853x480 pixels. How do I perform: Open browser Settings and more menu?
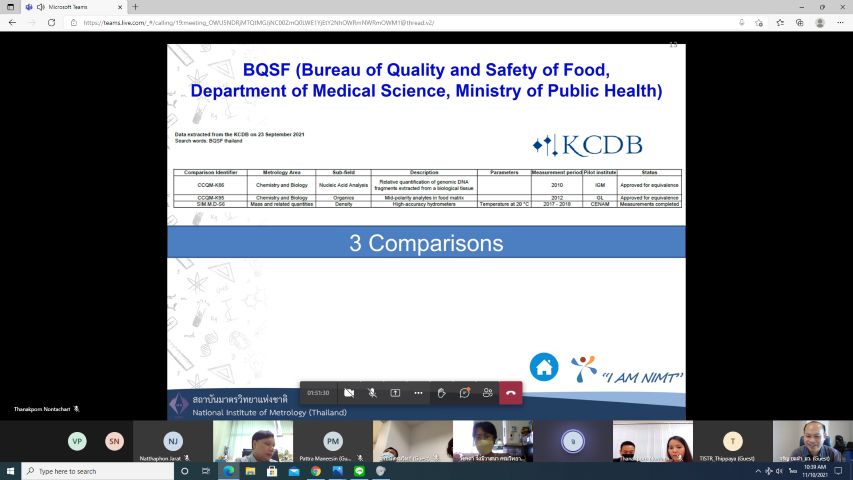coord(842,22)
